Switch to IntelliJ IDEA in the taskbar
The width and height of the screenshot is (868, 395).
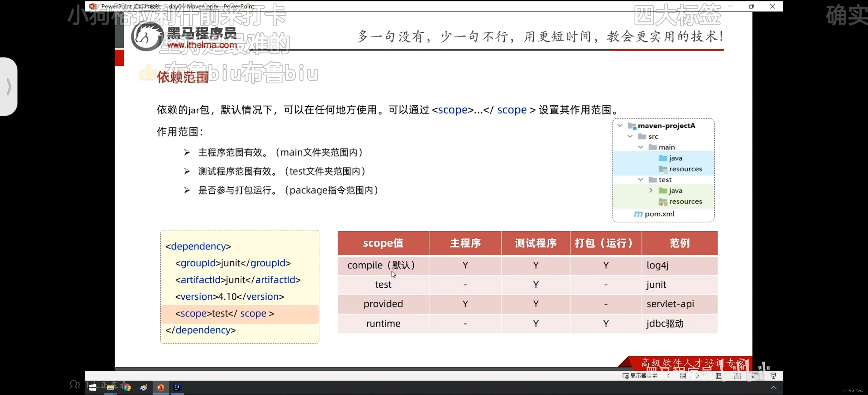pos(177,388)
